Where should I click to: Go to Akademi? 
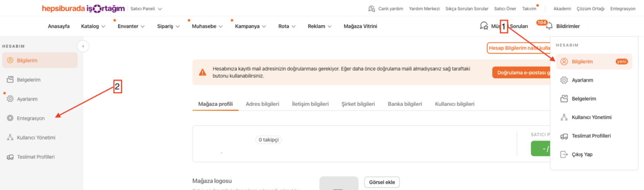point(562,9)
